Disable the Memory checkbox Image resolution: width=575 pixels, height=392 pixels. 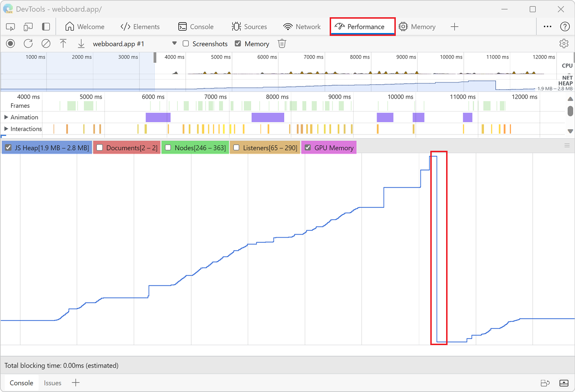[x=238, y=44]
